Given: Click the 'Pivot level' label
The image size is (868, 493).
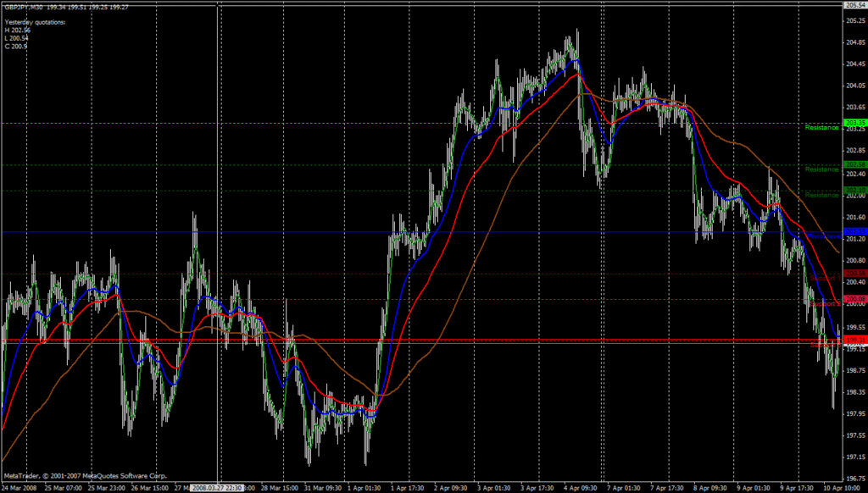Looking at the screenshot, I should pos(824,236).
